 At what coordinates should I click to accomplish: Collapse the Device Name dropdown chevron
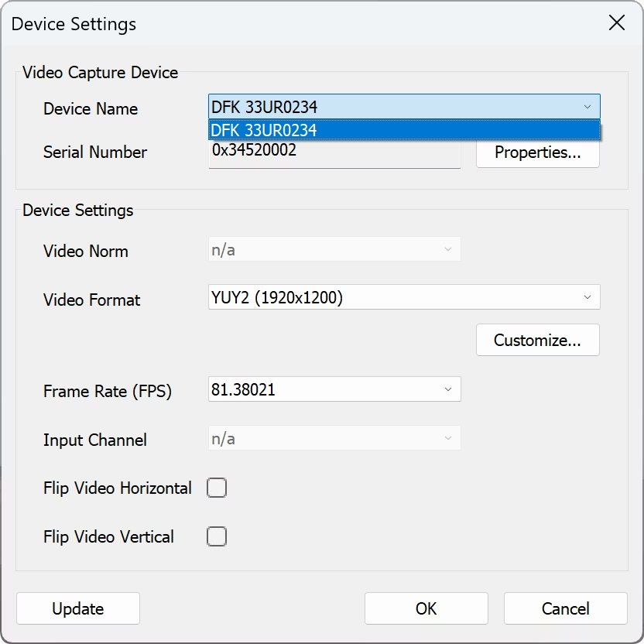(x=587, y=107)
